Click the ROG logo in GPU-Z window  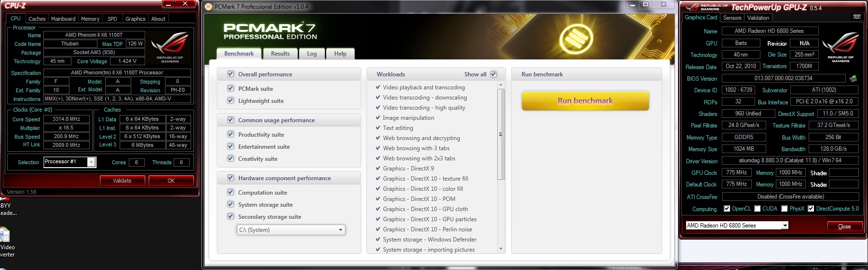[840, 47]
